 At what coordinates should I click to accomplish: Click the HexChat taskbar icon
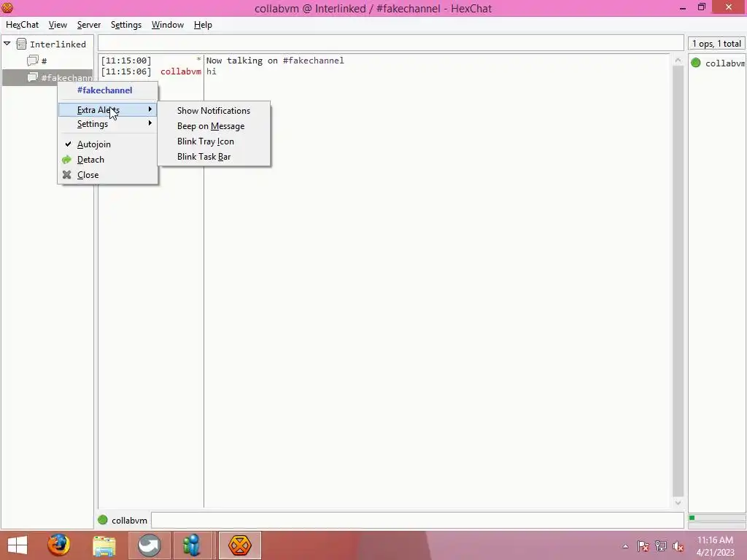(239, 545)
